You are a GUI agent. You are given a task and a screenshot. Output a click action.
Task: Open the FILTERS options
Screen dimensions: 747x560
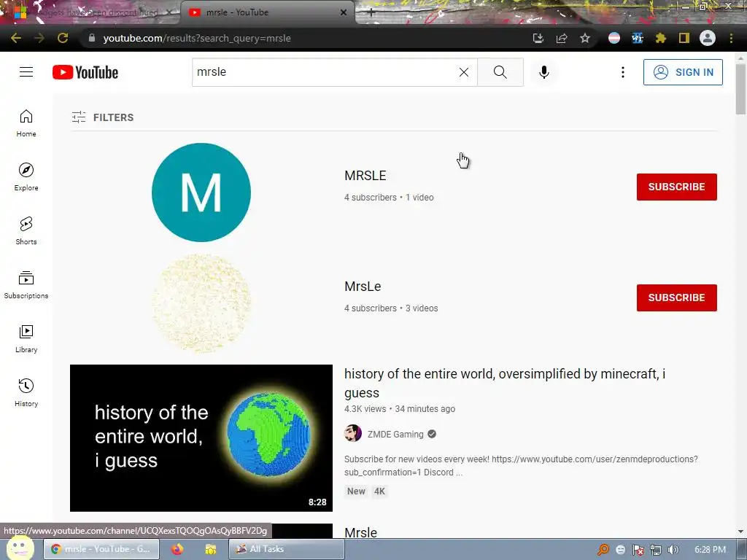click(103, 117)
